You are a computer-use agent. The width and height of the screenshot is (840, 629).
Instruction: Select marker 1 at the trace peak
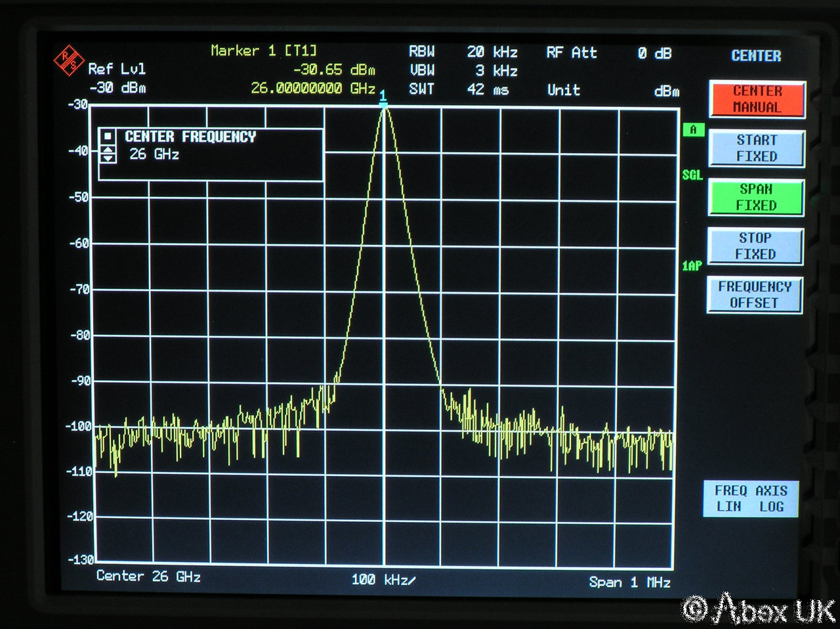pos(383,97)
